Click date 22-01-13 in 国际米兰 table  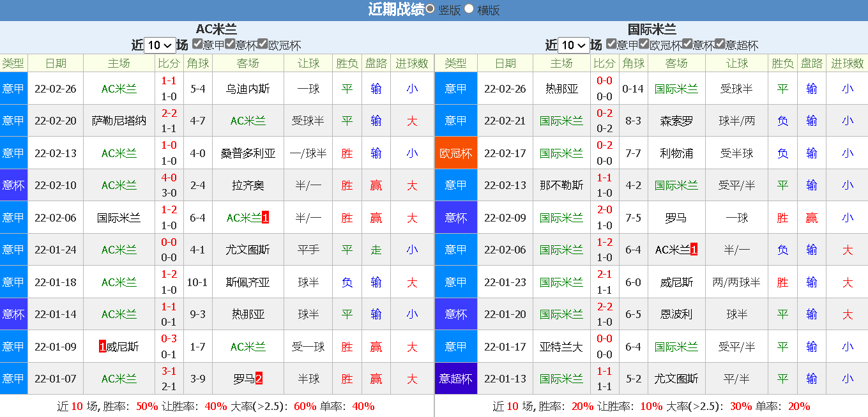[505, 379]
